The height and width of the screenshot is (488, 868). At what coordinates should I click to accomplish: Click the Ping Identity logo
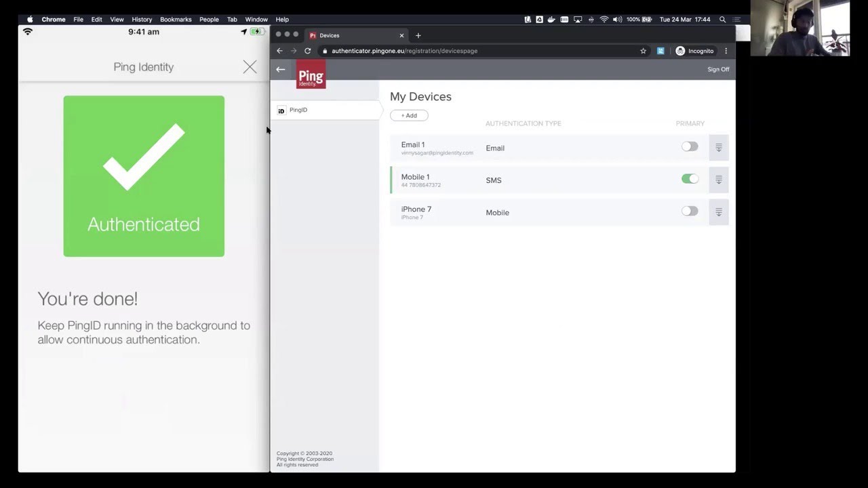pyautogui.click(x=311, y=75)
